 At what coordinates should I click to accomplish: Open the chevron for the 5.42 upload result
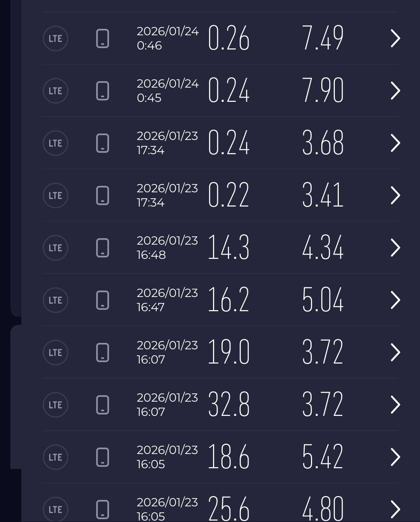[395, 457]
